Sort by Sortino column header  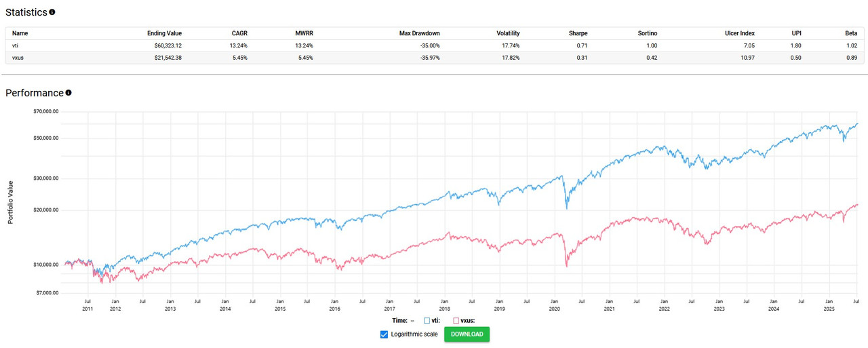tap(646, 33)
